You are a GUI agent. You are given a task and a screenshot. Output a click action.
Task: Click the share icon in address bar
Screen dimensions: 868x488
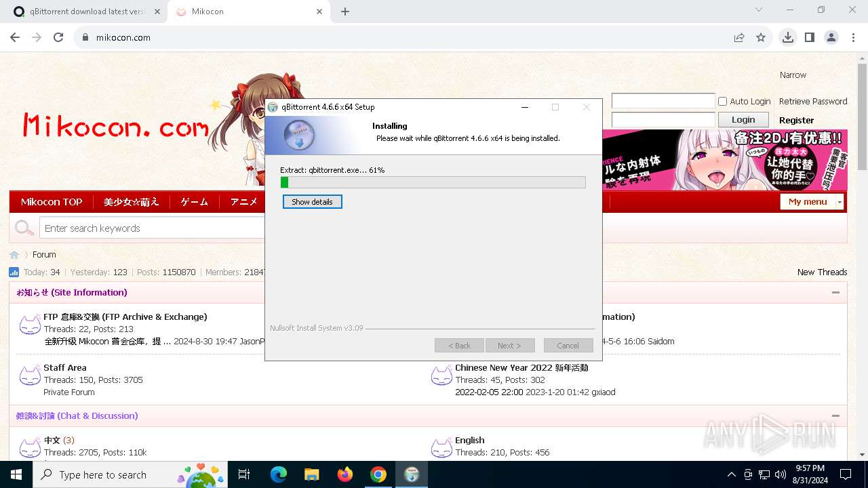pos(739,37)
